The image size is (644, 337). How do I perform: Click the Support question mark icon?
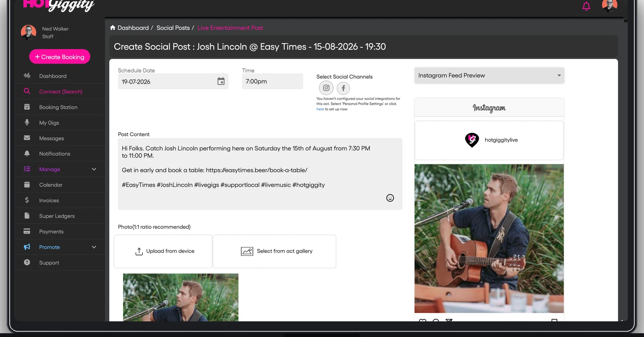[27, 262]
